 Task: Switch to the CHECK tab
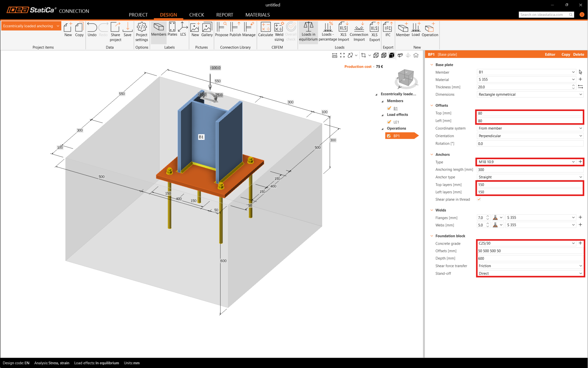tap(196, 15)
